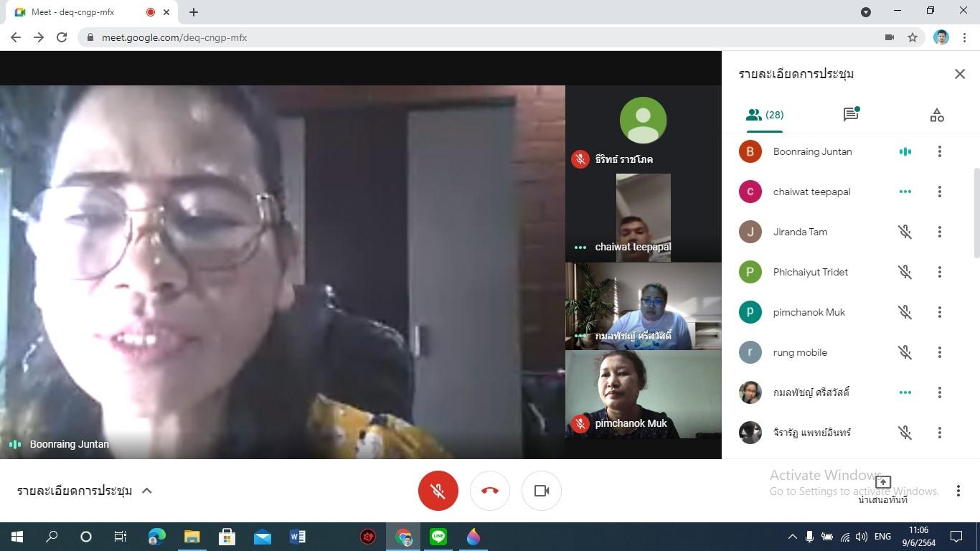Click pimchanok Muk video thumbnail
Viewport: 980px width, 551px height.
(x=643, y=394)
